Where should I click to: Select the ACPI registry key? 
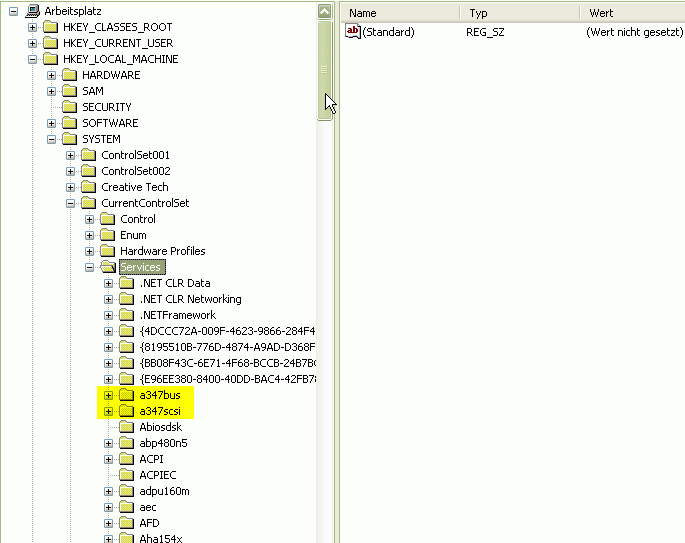(152, 459)
